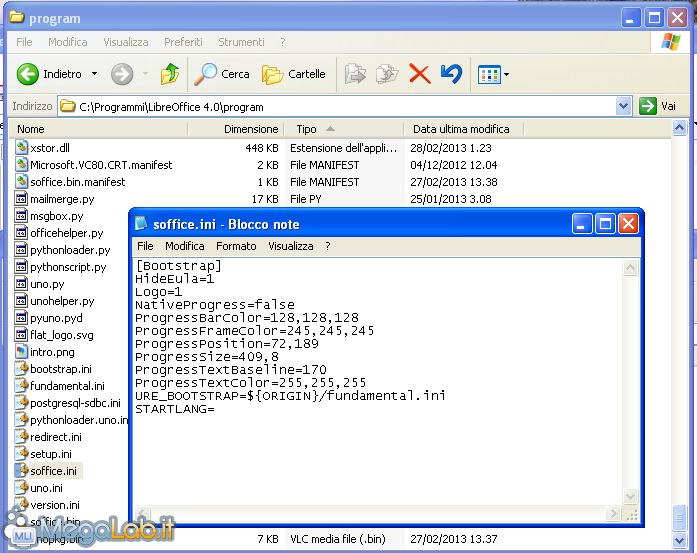Image resolution: width=697 pixels, height=553 pixels.
Task: Select mailmerge.py file icon
Action: tap(21, 198)
